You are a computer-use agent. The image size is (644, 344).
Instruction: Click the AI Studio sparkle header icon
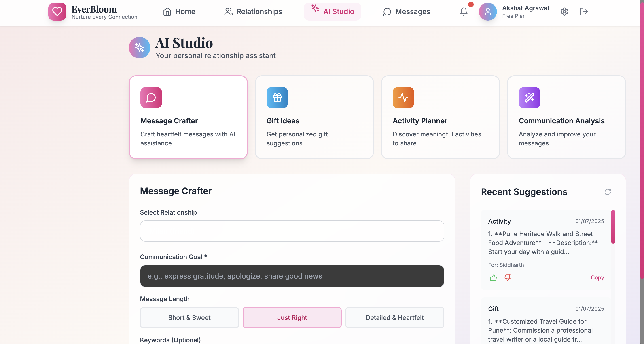tap(139, 47)
